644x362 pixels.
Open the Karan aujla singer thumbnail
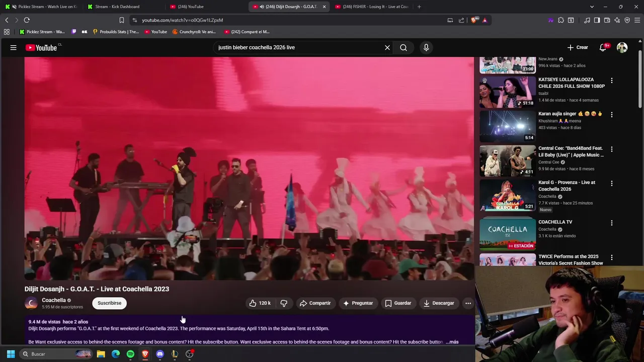pos(508,126)
